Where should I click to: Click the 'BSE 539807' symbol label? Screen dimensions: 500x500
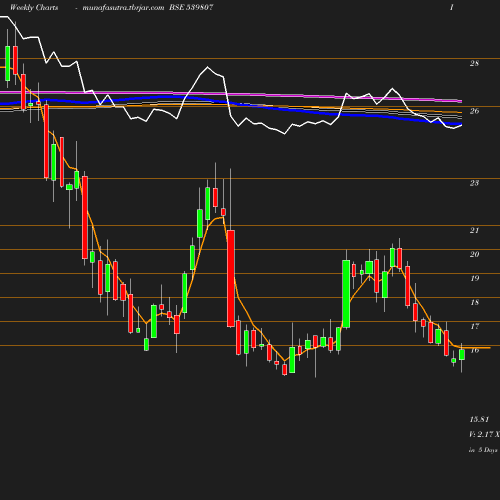(191, 7)
